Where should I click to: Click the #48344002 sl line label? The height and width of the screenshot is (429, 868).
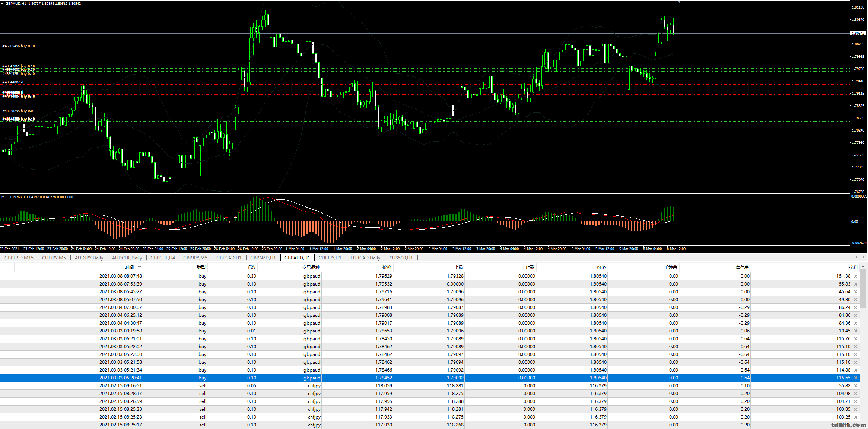point(13,82)
